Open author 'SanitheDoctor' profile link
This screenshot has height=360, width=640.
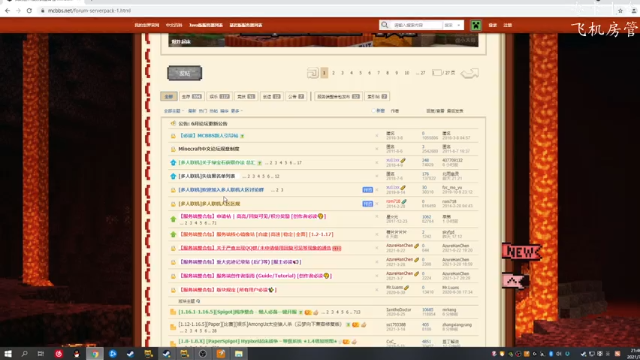[398, 310]
